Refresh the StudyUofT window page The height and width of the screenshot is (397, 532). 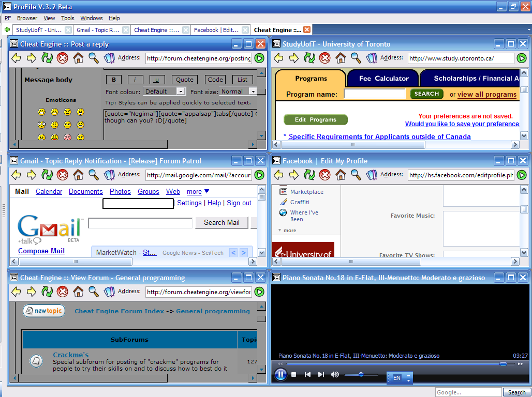click(x=309, y=58)
